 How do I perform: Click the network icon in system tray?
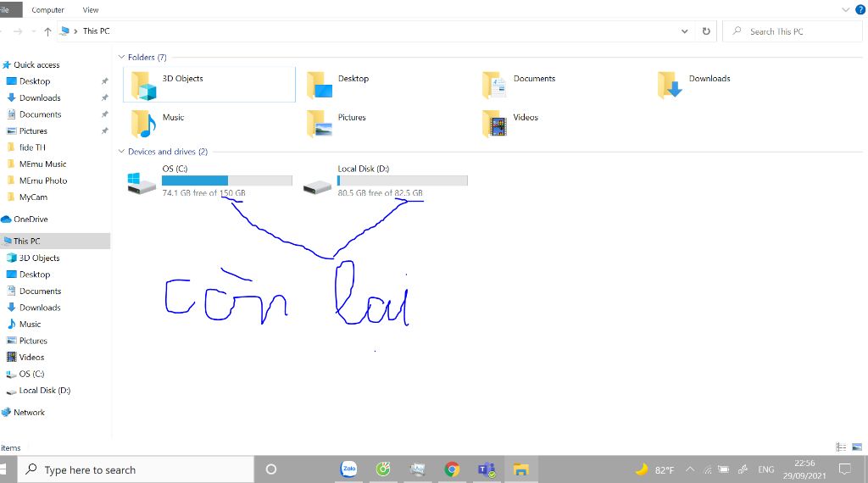(708, 469)
